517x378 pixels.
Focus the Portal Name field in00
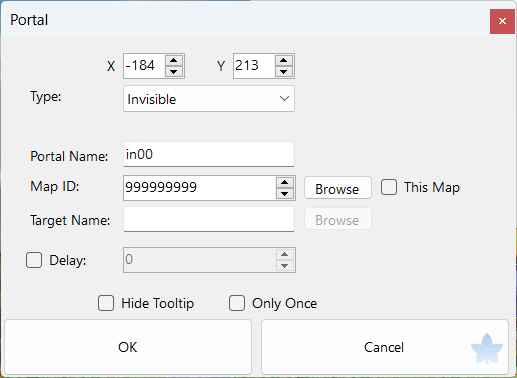209,154
